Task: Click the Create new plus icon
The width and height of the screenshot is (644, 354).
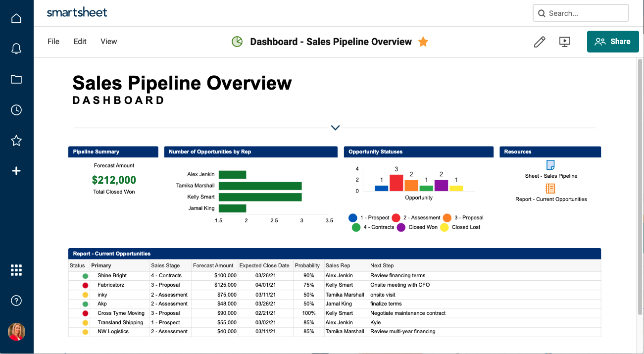Action: pos(16,171)
